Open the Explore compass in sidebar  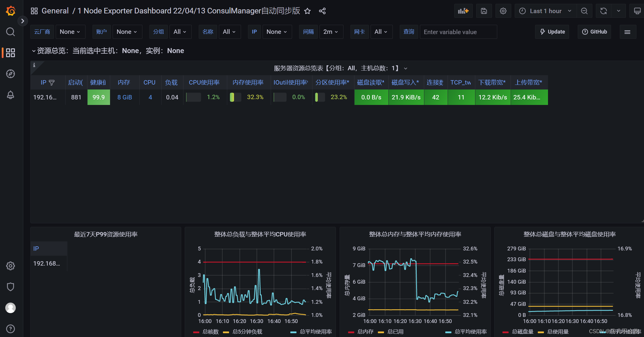(11, 74)
